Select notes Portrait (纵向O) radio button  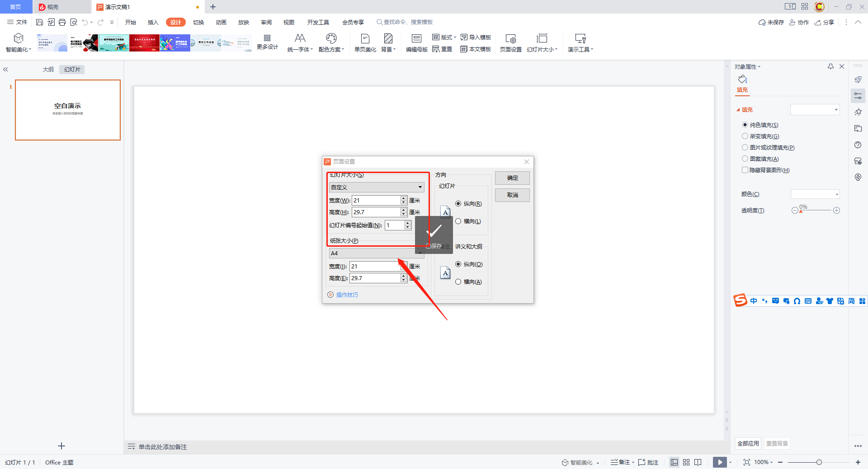(x=458, y=264)
